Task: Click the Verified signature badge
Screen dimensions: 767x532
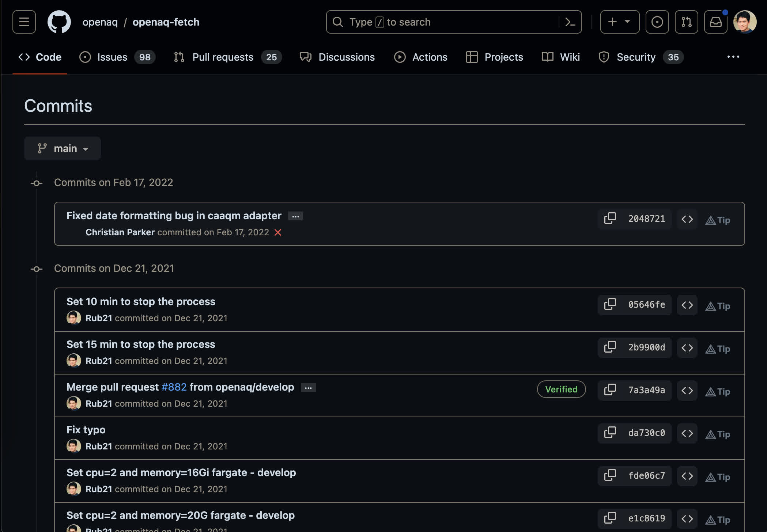Action: [562, 389]
